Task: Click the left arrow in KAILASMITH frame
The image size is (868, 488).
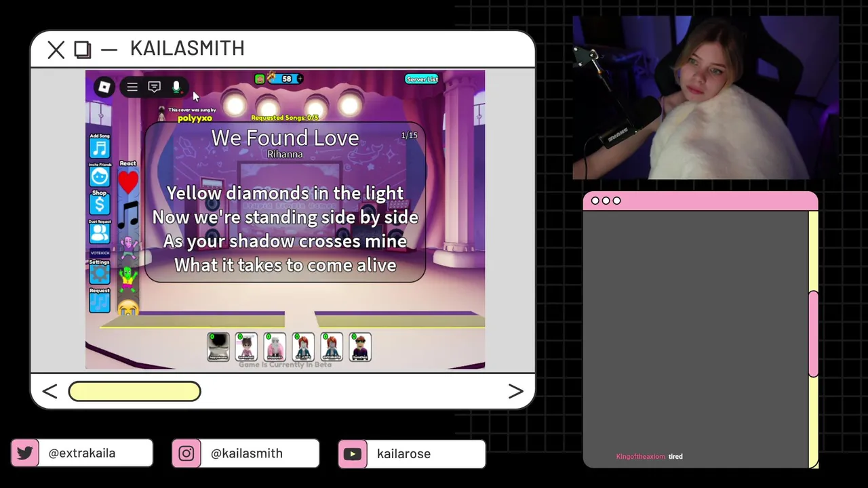Action: click(x=50, y=391)
